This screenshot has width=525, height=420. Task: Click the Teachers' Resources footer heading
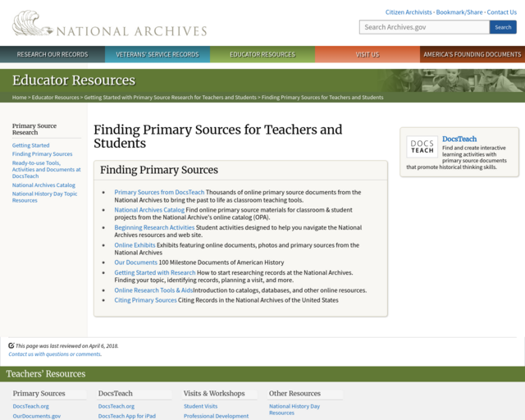pos(46,374)
